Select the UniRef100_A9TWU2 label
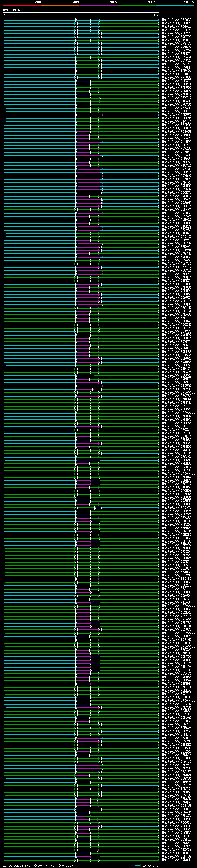The width and height of the screenshot is (197, 868). [x=177, y=78]
